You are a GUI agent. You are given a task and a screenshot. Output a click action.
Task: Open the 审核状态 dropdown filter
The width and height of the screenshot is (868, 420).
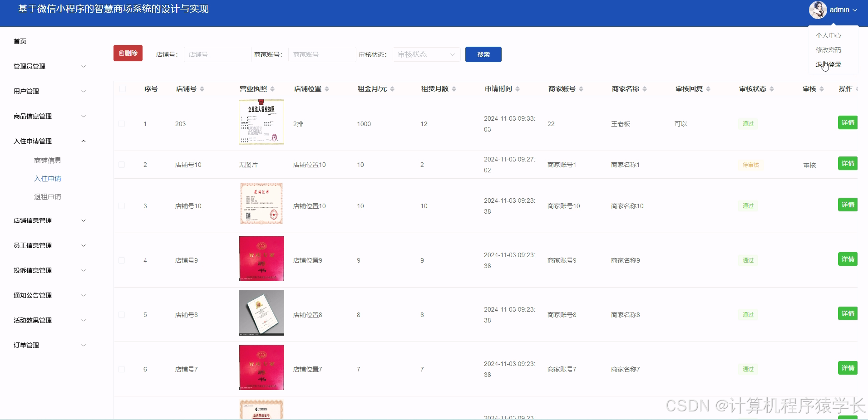tap(426, 54)
